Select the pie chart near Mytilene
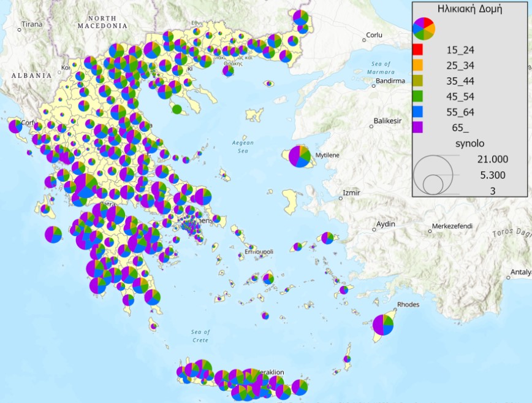This screenshot has height=403, width=532. (300, 156)
